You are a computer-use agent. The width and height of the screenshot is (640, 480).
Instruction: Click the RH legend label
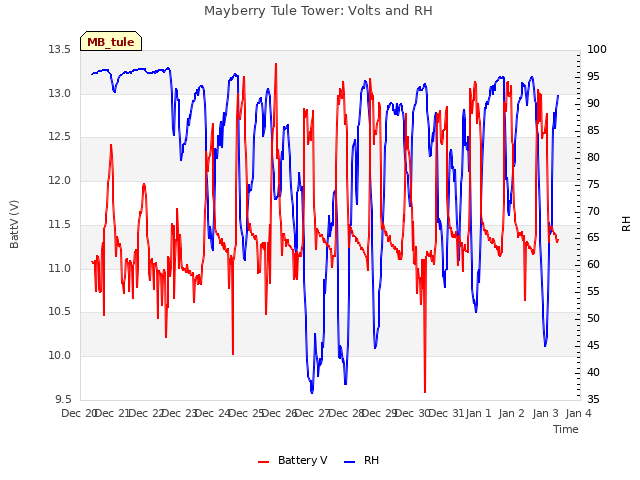(x=371, y=460)
